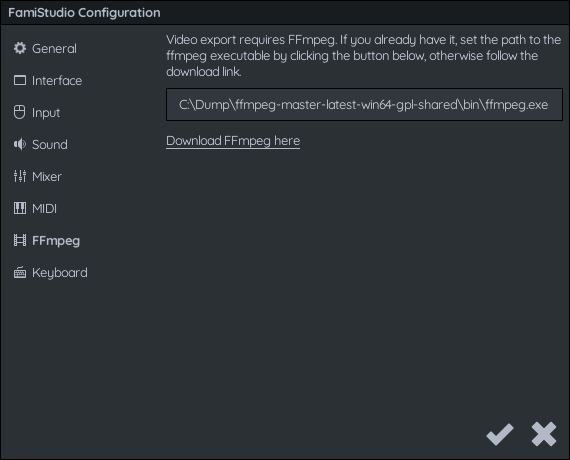Click the MIDI piano keys icon
The image size is (570, 460).
coord(20,208)
